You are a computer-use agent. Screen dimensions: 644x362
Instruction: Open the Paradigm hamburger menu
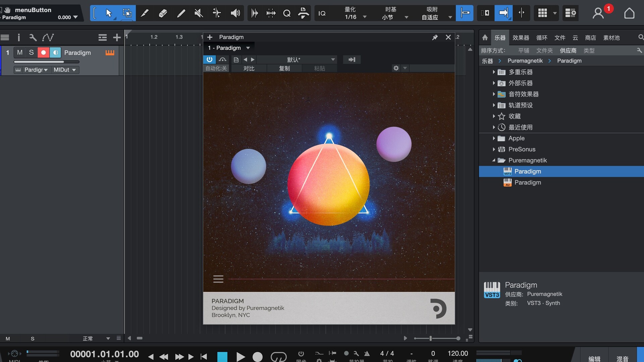[x=218, y=279]
